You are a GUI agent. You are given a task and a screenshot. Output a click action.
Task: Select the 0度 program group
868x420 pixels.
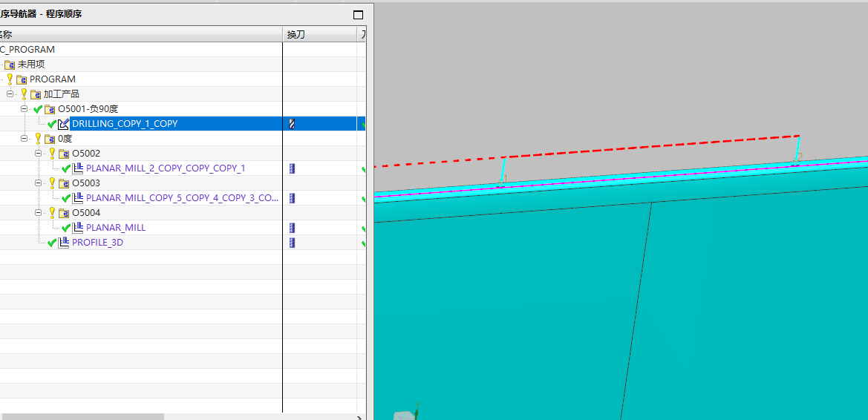click(x=65, y=138)
